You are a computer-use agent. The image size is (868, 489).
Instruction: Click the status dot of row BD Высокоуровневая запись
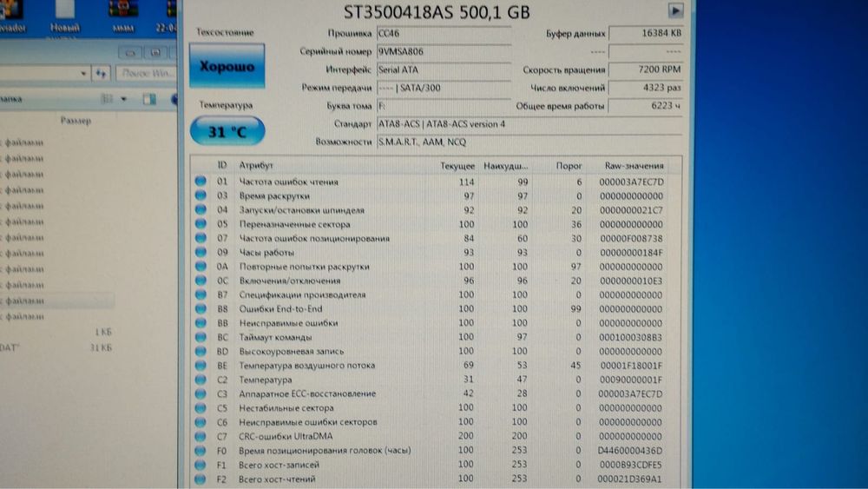pyautogui.click(x=201, y=351)
